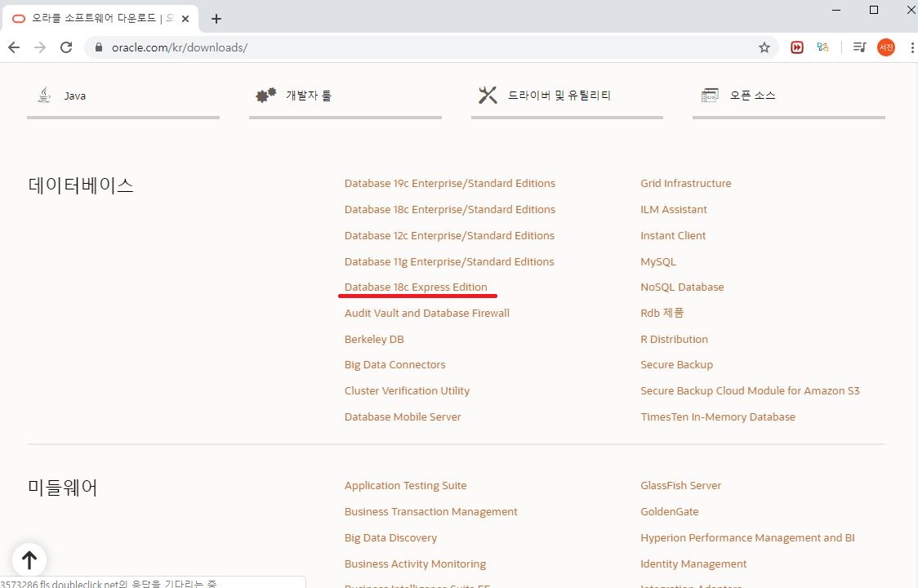Open Grid Infrastructure link
The height and width of the screenshot is (588, 918).
pos(685,183)
